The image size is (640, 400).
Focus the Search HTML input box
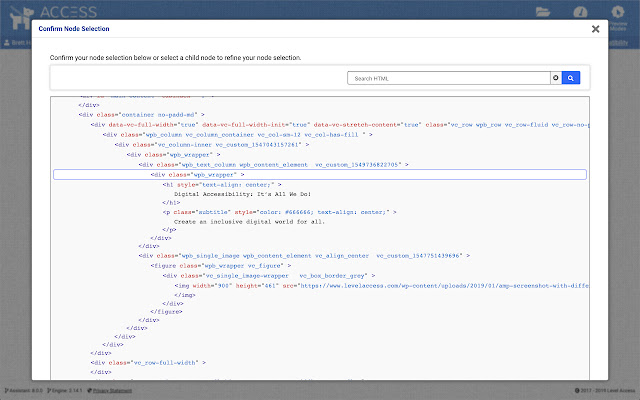pyautogui.click(x=448, y=77)
